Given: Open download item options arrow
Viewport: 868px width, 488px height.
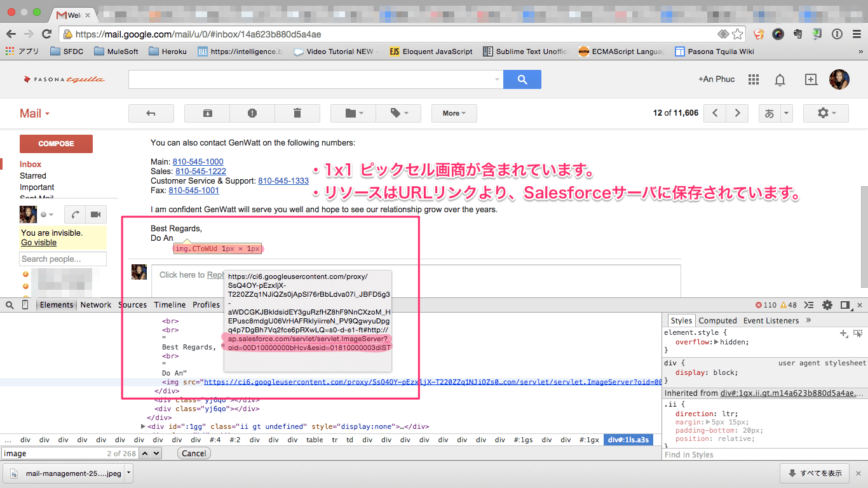Looking at the screenshot, I should pyautogui.click(x=129, y=473).
